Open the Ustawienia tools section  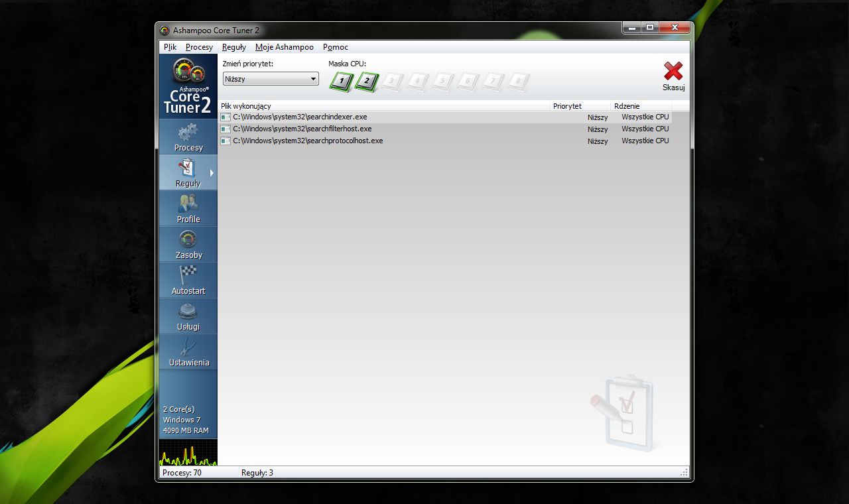click(188, 351)
